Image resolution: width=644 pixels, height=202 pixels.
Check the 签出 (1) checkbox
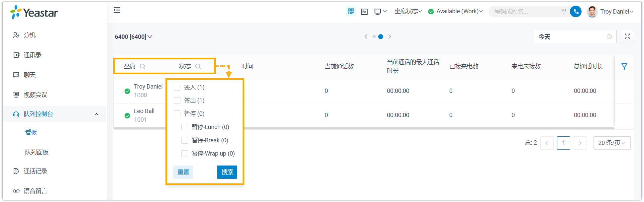click(177, 101)
